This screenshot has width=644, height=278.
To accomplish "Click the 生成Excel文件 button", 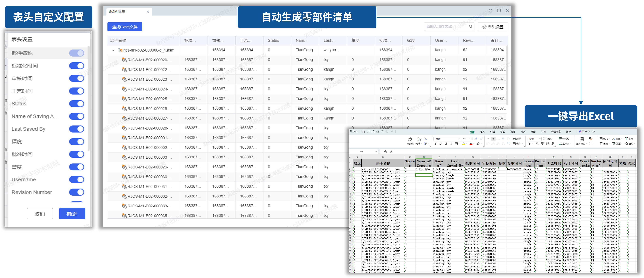I will 125,27.
